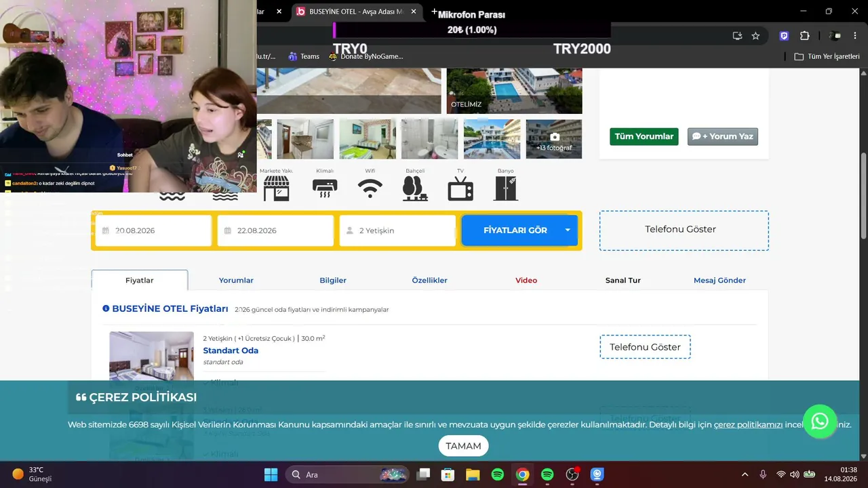
Task: Click the Banyo bathroom icon
Action: pyautogui.click(x=505, y=188)
